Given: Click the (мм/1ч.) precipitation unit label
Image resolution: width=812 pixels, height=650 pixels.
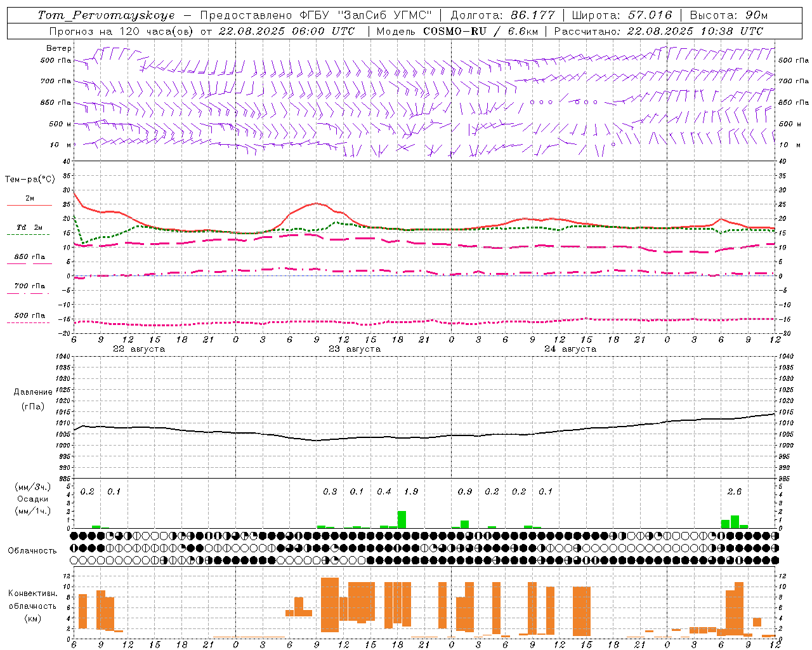Looking at the screenshot, I should click(x=33, y=511).
